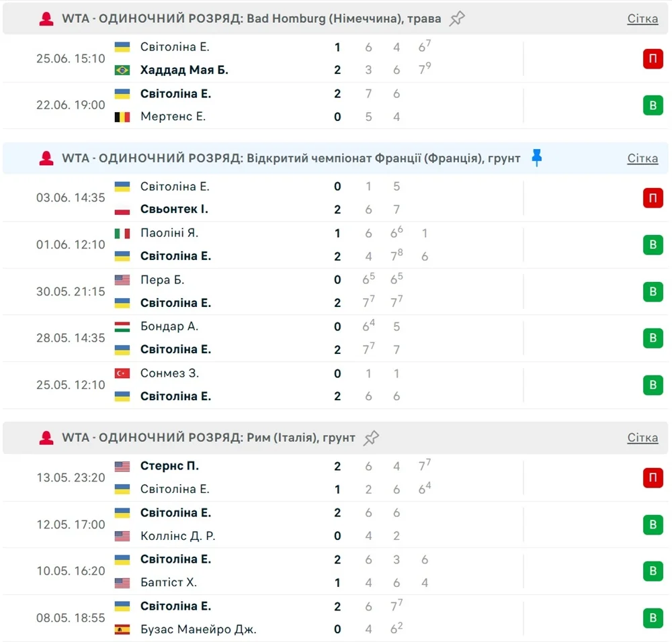Screen dimensions: 672x642
Task: Open the French Open draw link
Action: point(642,158)
